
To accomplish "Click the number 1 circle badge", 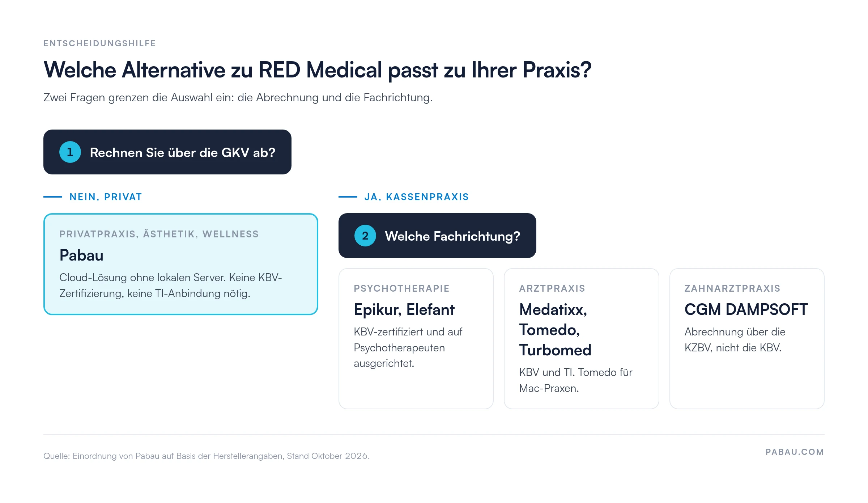I will pos(70,152).
